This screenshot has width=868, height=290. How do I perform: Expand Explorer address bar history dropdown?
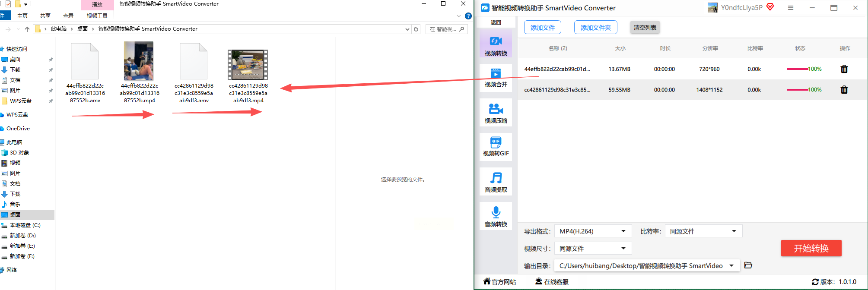(407, 29)
